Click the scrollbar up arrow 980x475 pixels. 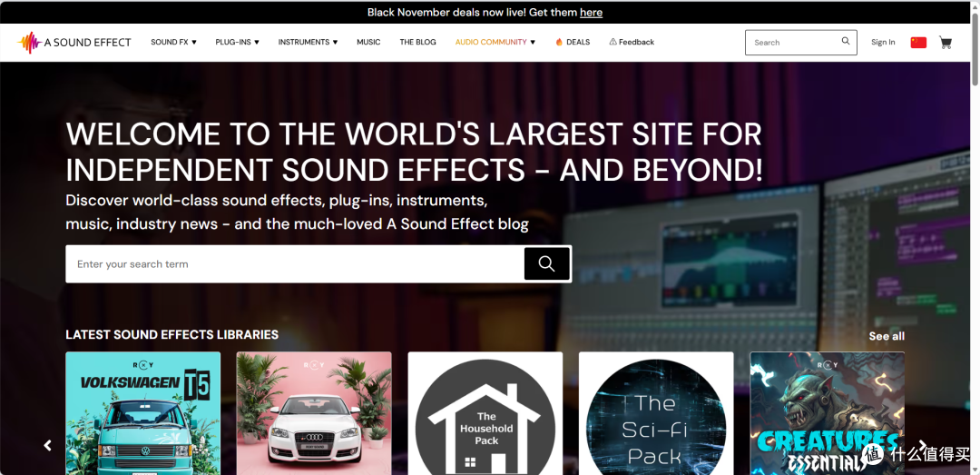(975, 5)
